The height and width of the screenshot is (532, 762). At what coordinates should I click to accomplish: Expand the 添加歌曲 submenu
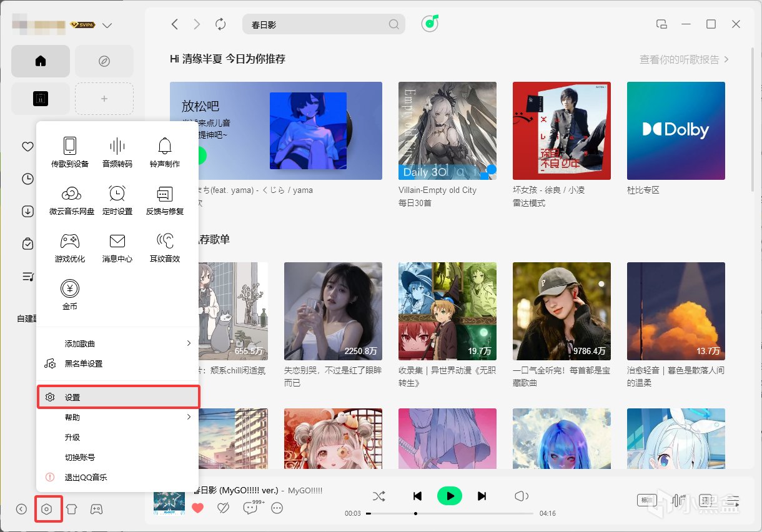pyautogui.click(x=118, y=343)
